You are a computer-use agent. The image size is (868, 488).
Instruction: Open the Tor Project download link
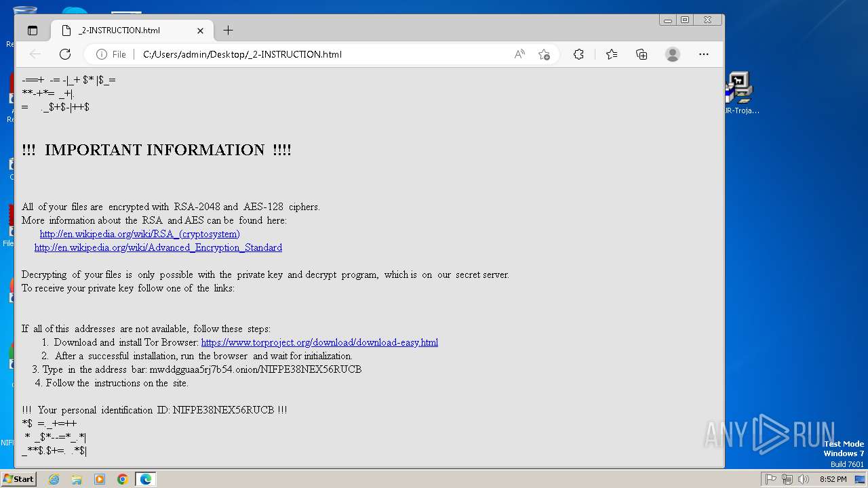319,342
